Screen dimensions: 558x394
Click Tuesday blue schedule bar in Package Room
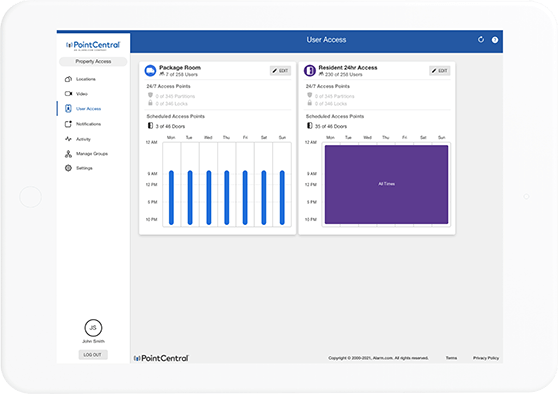point(190,198)
